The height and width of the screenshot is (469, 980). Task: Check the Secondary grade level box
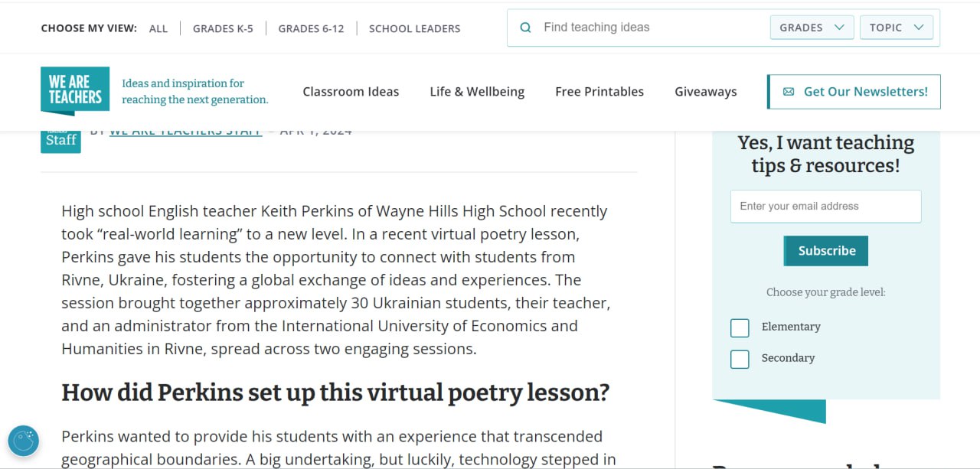click(x=740, y=359)
